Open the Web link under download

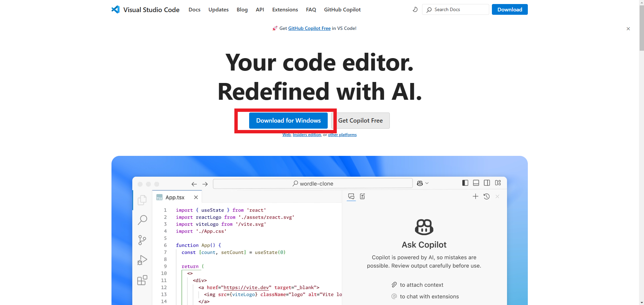click(x=286, y=135)
